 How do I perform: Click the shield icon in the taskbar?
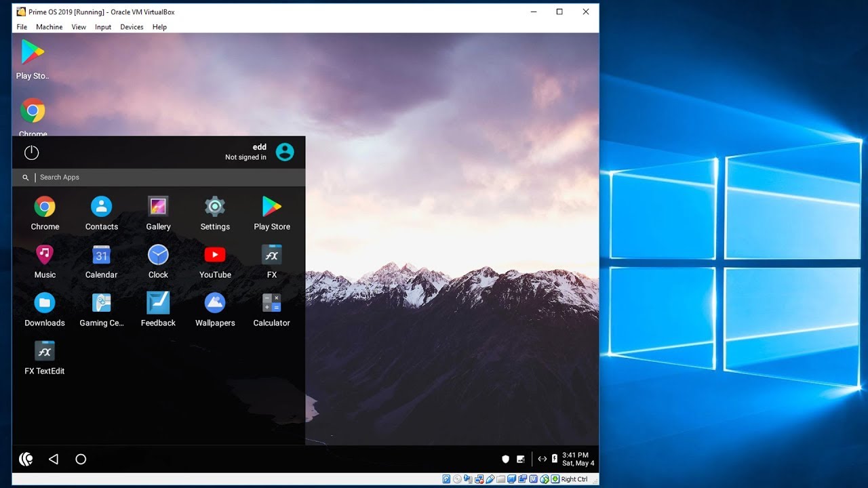click(505, 459)
